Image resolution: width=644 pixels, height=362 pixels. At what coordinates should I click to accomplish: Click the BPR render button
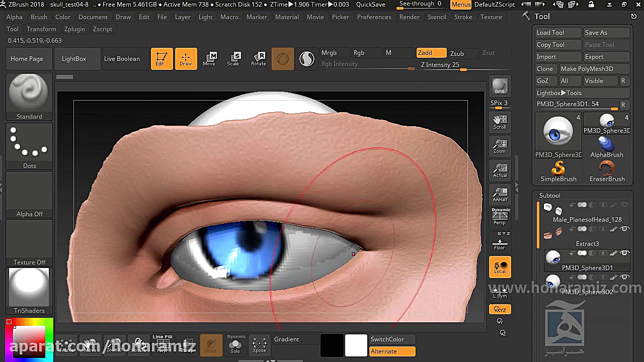[x=500, y=86]
